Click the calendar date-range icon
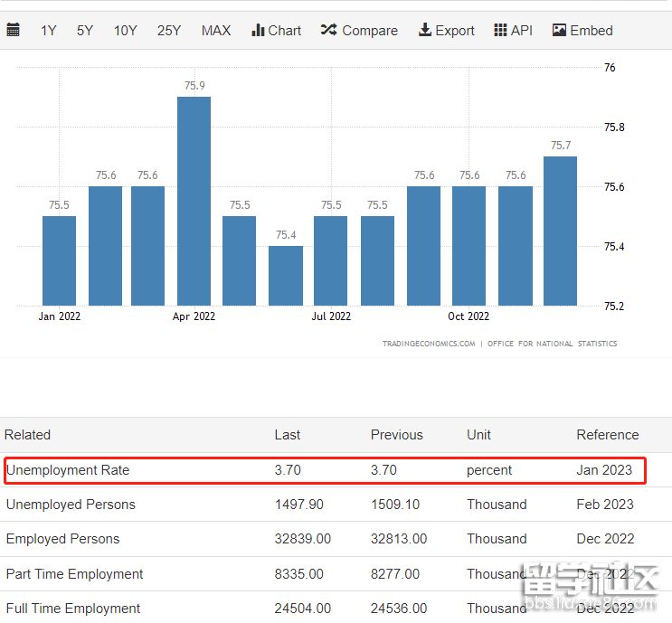This screenshot has width=672, height=623. [14, 30]
